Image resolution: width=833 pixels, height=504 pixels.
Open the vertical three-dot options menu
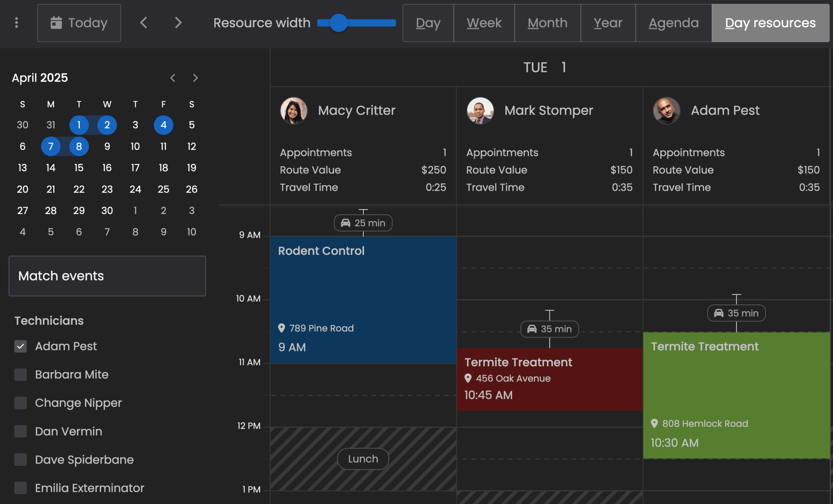pyautogui.click(x=16, y=23)
